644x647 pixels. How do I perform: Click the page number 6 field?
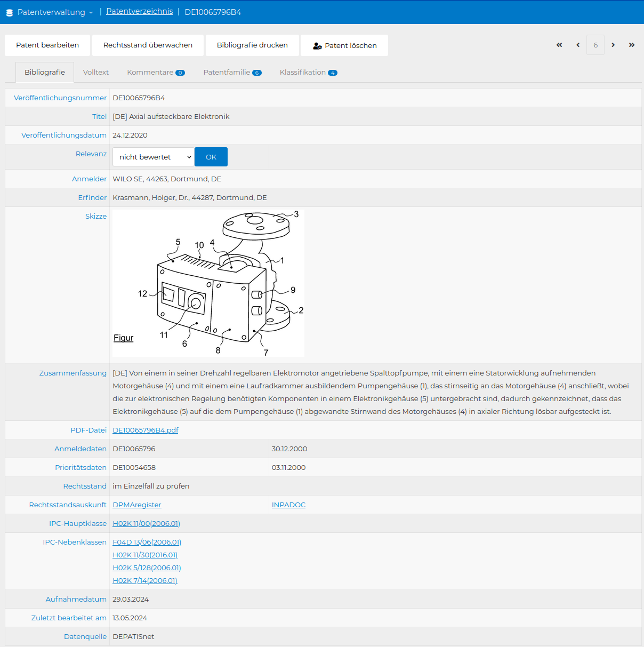coord(595,45)
